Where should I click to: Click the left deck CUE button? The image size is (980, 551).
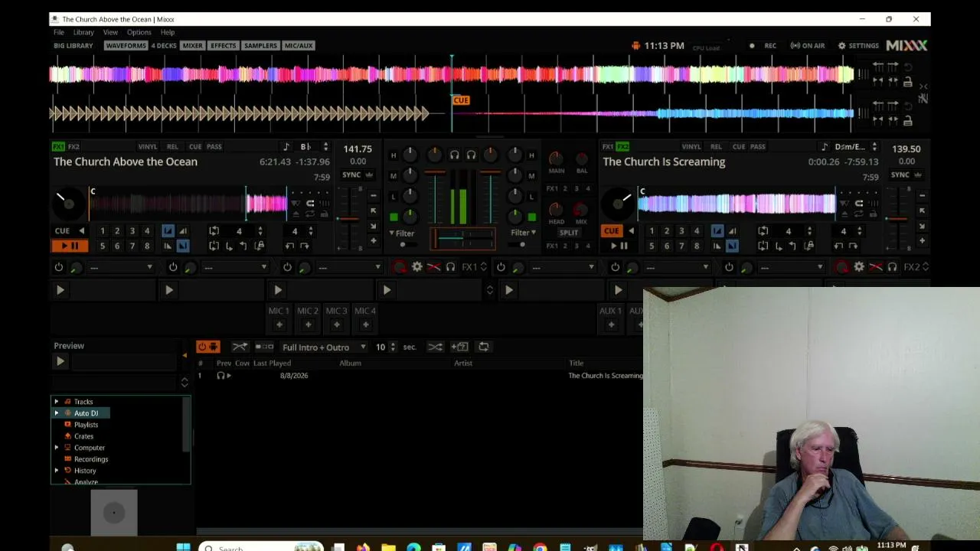point(62,231)
